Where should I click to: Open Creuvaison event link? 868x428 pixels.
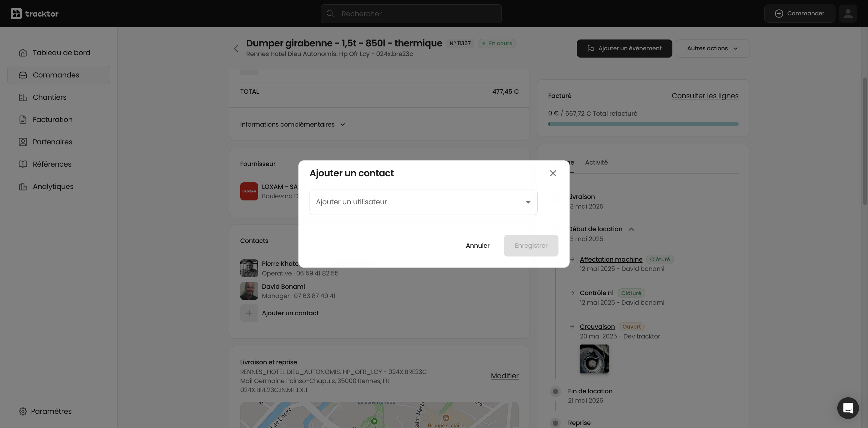pos(597,326)
